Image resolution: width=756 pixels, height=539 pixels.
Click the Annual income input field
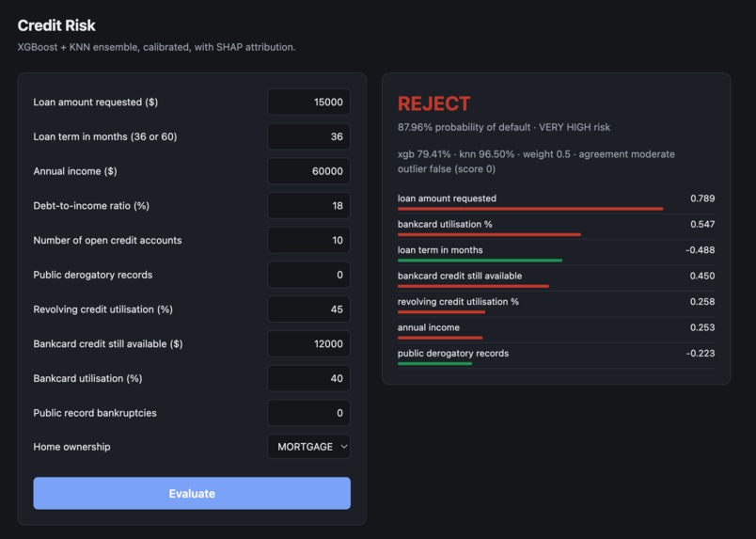point(309,171)
